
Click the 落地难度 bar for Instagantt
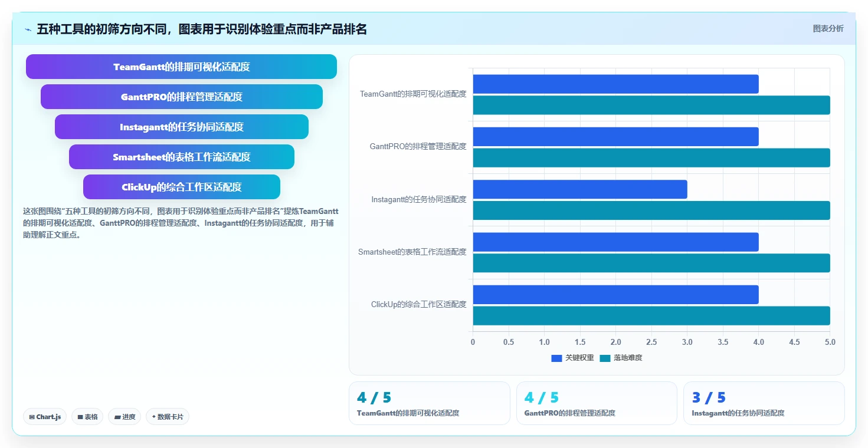pos(651,210)
